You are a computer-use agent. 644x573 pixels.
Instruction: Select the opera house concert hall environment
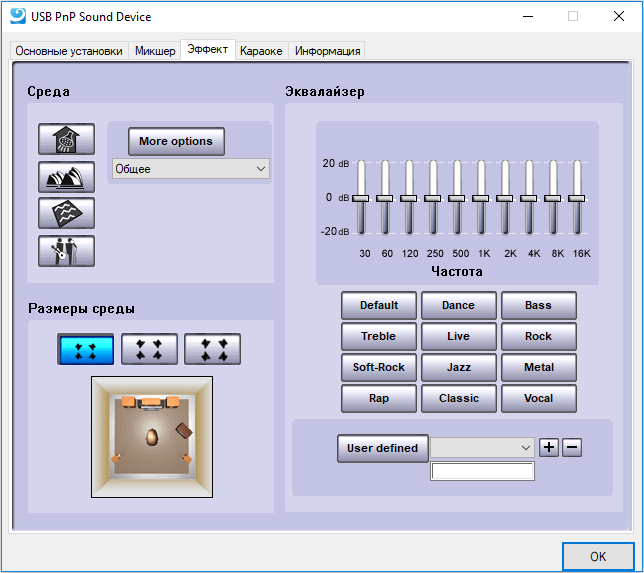coord(66,177)
